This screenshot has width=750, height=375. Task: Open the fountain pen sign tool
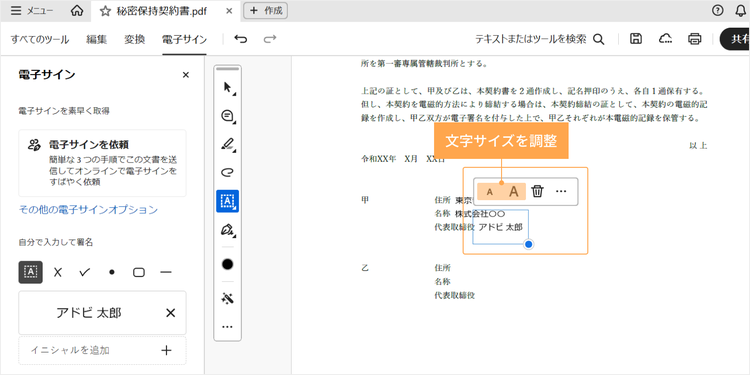point(228,230)
